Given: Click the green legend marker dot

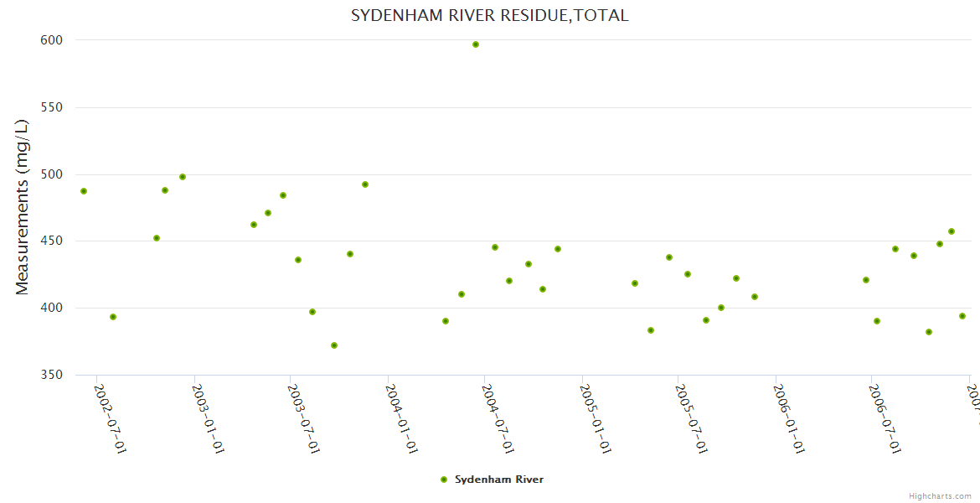Looking at the screenshot, I should (444, 480).
